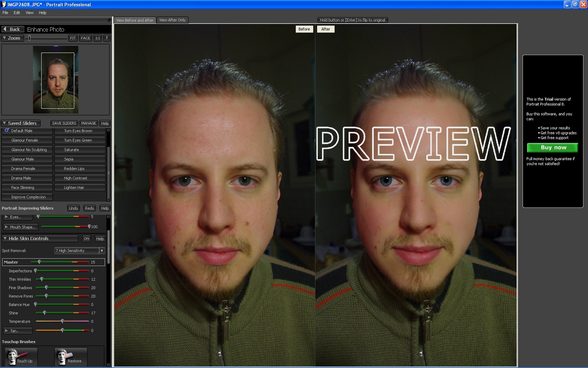The image size is (588, 368).
Task: Apply Default Male preset
Action: tap(27, 131)
